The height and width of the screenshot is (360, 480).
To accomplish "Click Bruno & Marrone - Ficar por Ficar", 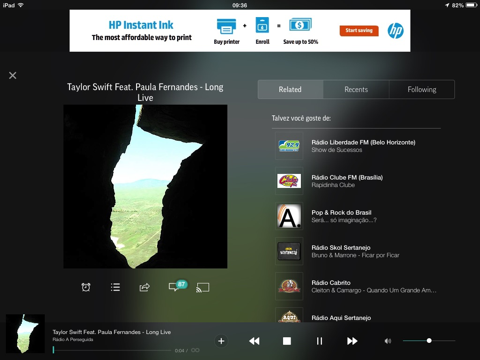I will (x=355, y=255).
